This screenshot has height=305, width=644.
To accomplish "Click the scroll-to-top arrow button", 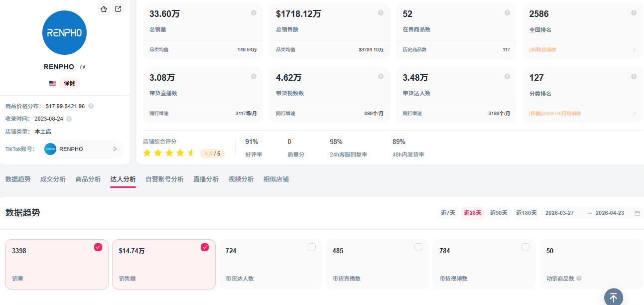I will click(x=614, y=297).
